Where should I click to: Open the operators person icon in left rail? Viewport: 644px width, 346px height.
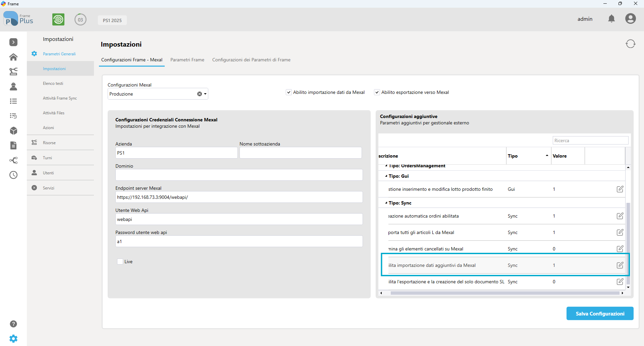13,86
